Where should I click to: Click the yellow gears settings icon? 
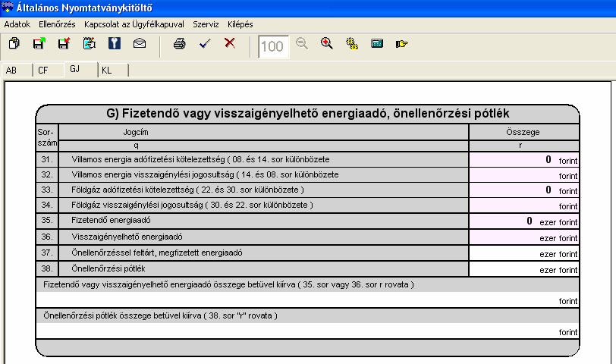click(x=351, y=43)
